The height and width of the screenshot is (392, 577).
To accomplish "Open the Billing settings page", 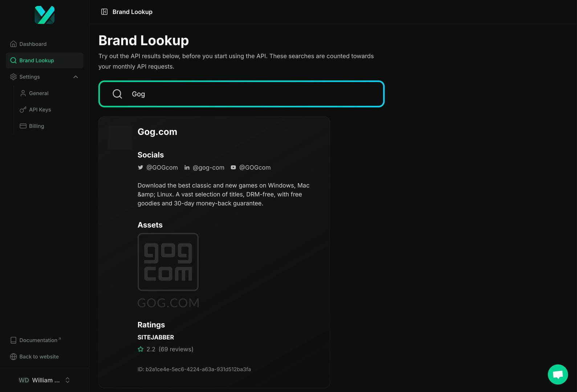I will [36, 126].
